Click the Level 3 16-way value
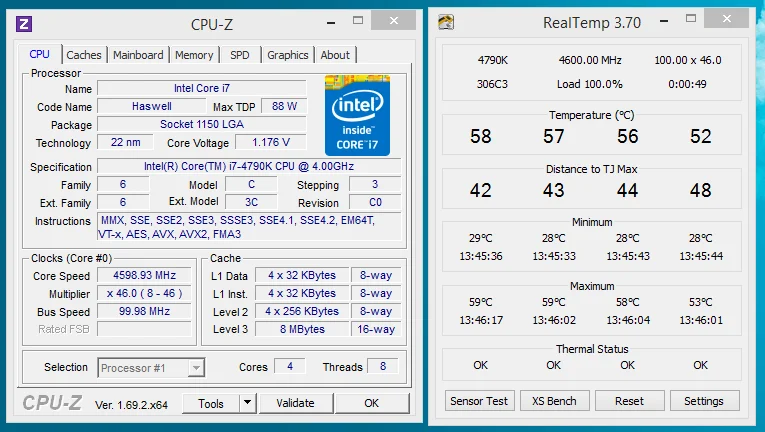The height and width of the screenshot is (432, 765). (x=376, y=329)
